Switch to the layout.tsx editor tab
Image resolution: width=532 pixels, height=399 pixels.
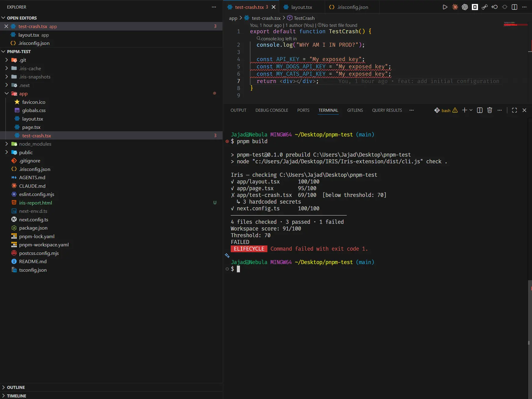coord(302,7)
